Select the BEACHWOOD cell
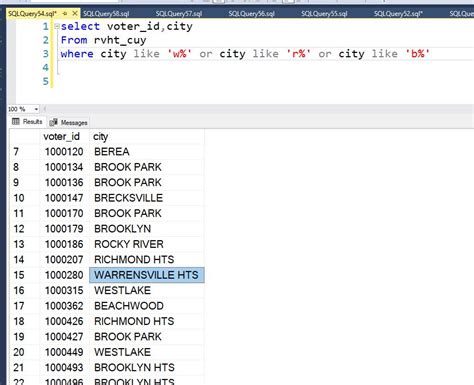The height and width of the screenshot is (385, 474). click(147, 306)
